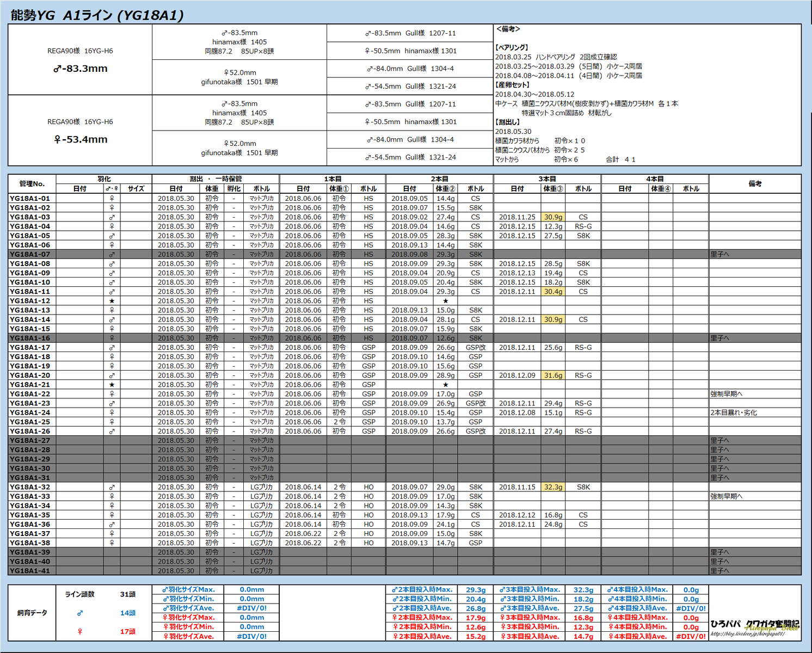Image resolution: width=812 pixels, height=653 pixels.
Task: Click the blue '14頭' male count
Action: (128, 613)
